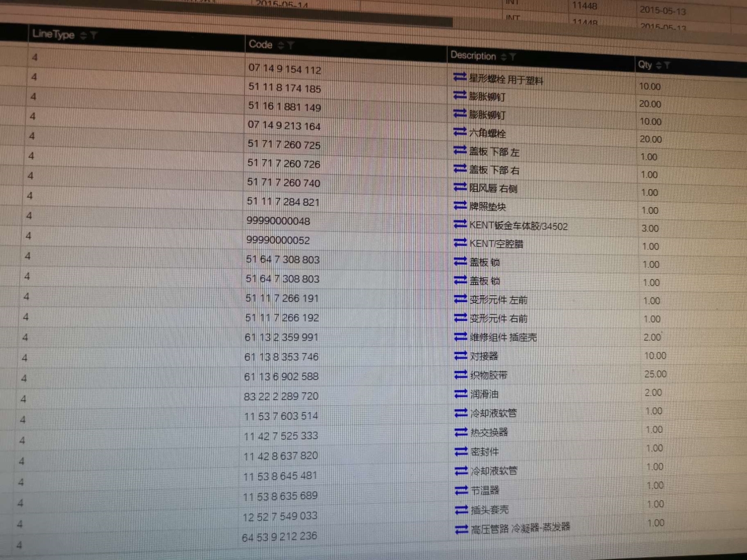
Task: Select code cell 51 71 7 260 740
Action: [284, 183]
